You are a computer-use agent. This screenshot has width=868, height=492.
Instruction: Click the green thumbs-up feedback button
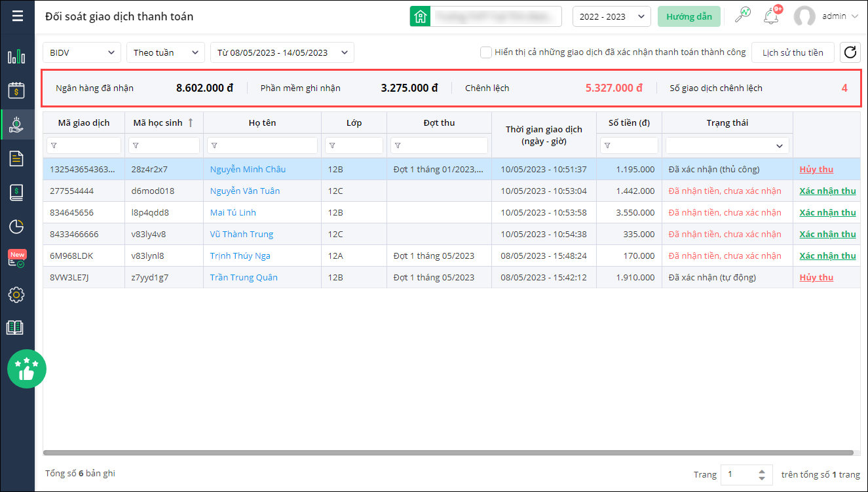pyautogui.click(x=27, y=369)
